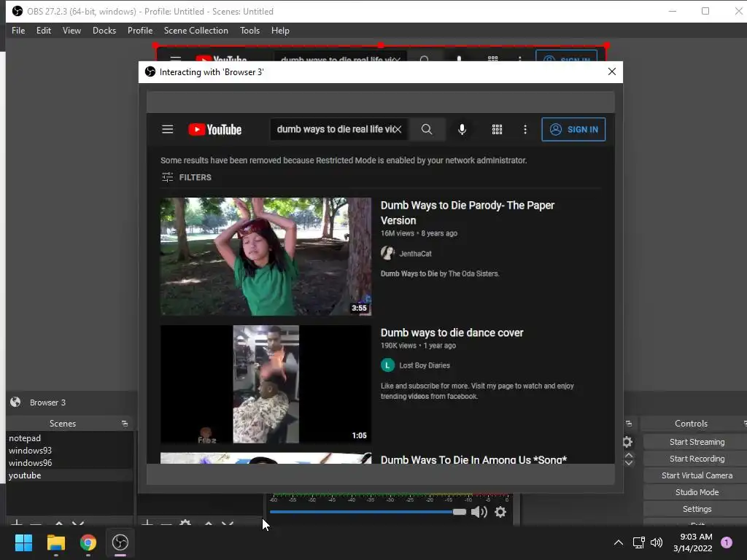Open Google Chrome from the taskbar

(88, 542)
